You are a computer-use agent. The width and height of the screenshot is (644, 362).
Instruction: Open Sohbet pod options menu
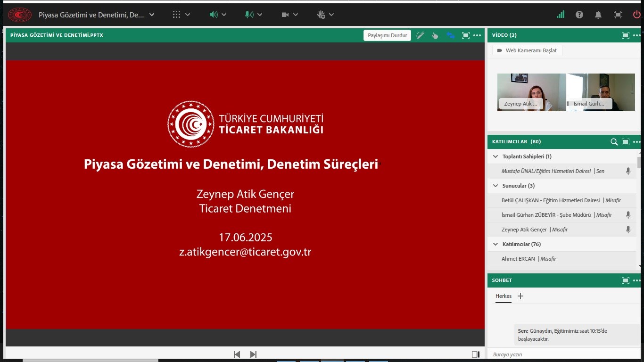pos(637,280)
